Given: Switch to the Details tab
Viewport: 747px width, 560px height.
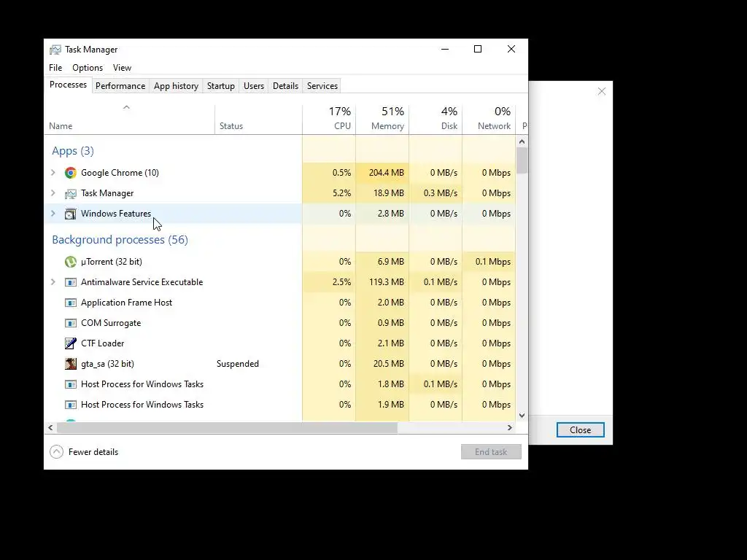Looking at the screenshot, I should pyautogui.click(x=285, y=86).
